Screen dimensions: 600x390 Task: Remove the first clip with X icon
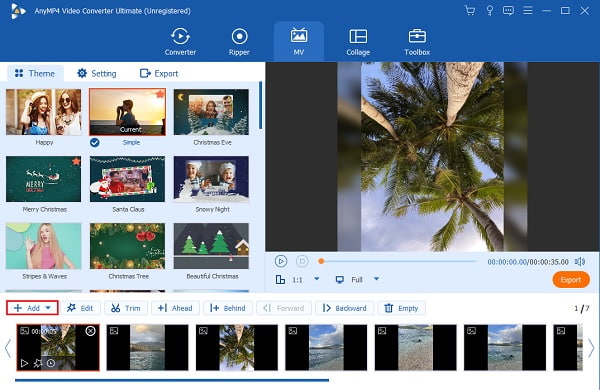[90, 331]
